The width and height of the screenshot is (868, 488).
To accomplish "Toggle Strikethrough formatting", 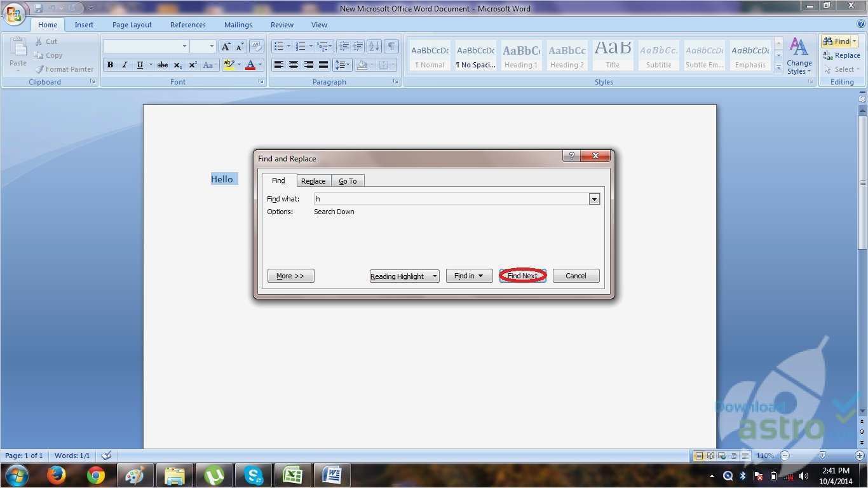I will coord(163,65).
